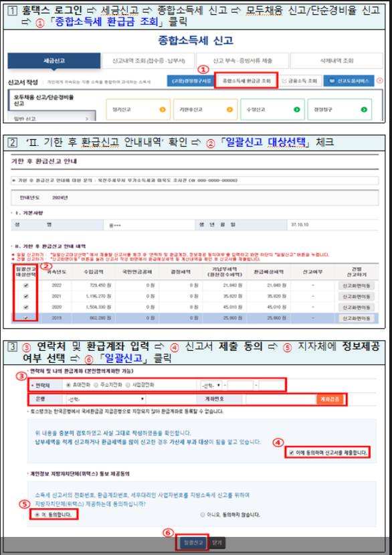The image size is (392, 555).
Task: Click 닫기 button
Action: (x=217, y=542)
